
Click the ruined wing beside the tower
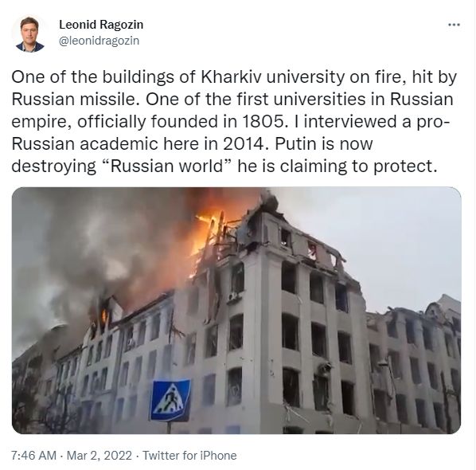tap(413, 365)
